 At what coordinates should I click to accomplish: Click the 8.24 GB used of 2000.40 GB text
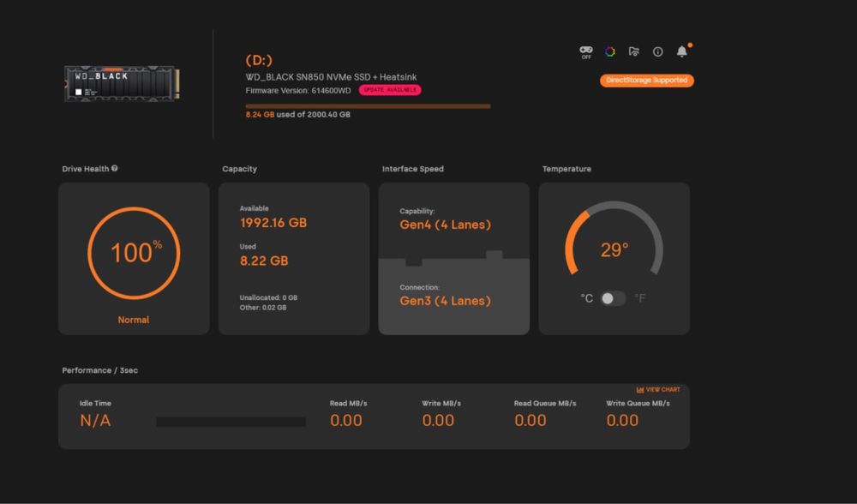(298, 115)
